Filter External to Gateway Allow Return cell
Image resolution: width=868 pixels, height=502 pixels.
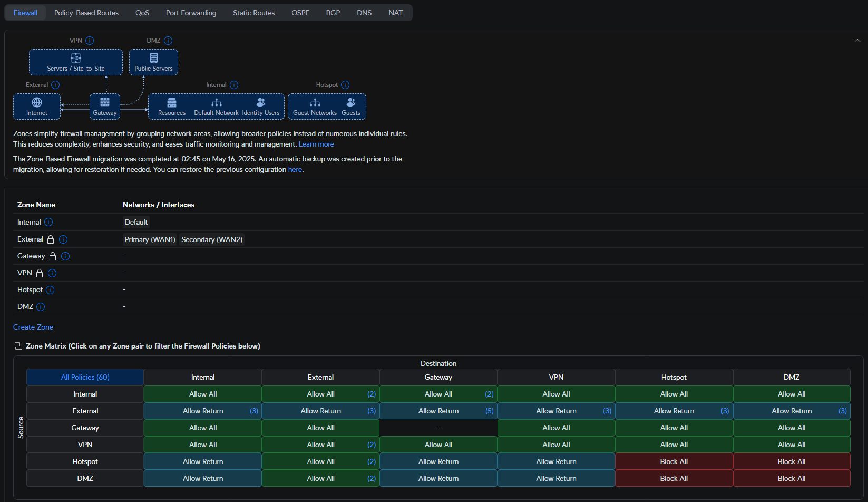click(438, 411)
